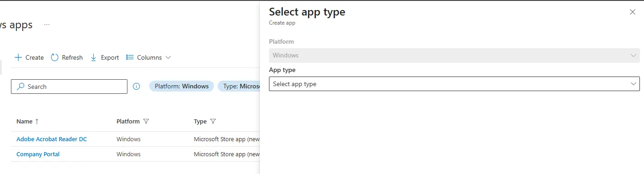Open the Company Portal link

(38, 154)
